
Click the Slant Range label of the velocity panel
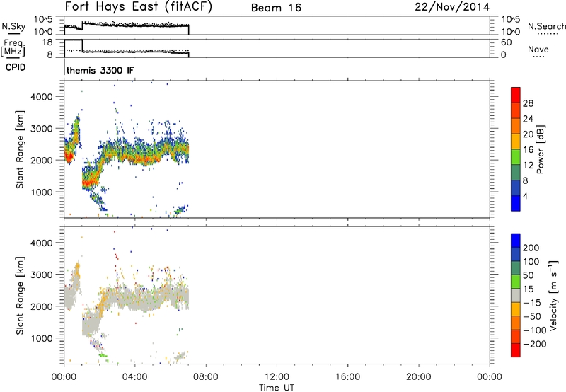(20, 296)
